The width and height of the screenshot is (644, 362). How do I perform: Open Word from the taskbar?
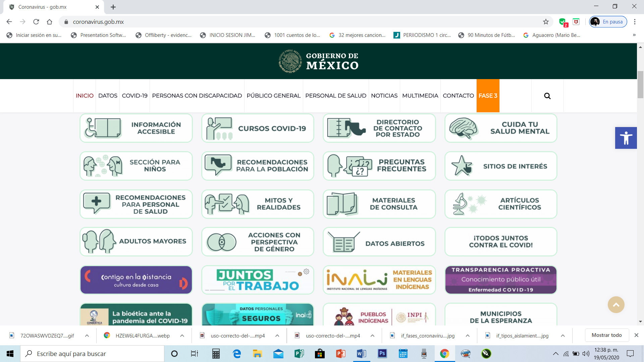(x=362, y=354)
